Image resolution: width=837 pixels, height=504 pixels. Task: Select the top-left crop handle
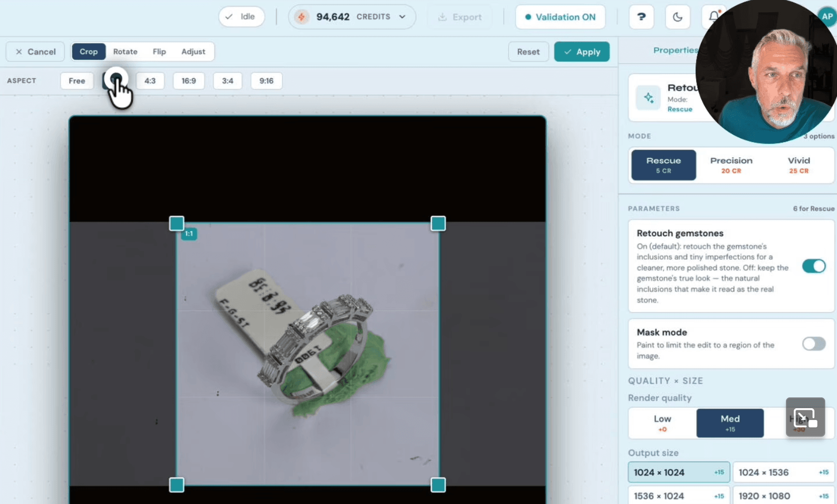[x=177, y=224]
